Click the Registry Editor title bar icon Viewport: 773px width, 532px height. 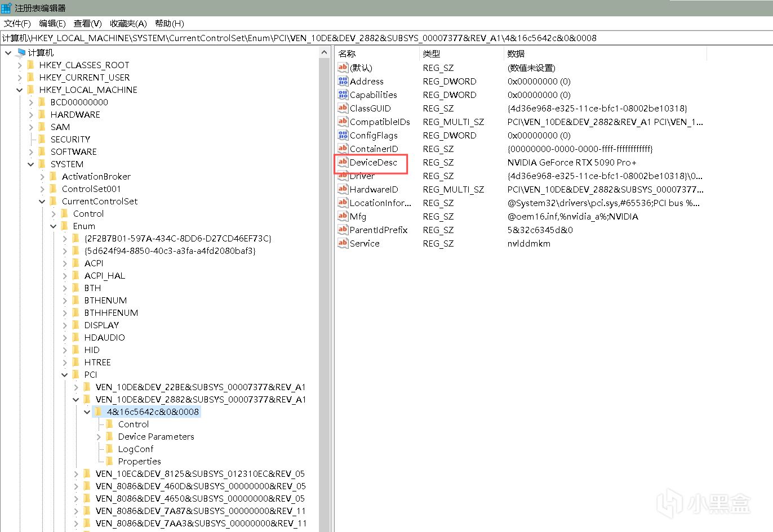click(6, 8)
